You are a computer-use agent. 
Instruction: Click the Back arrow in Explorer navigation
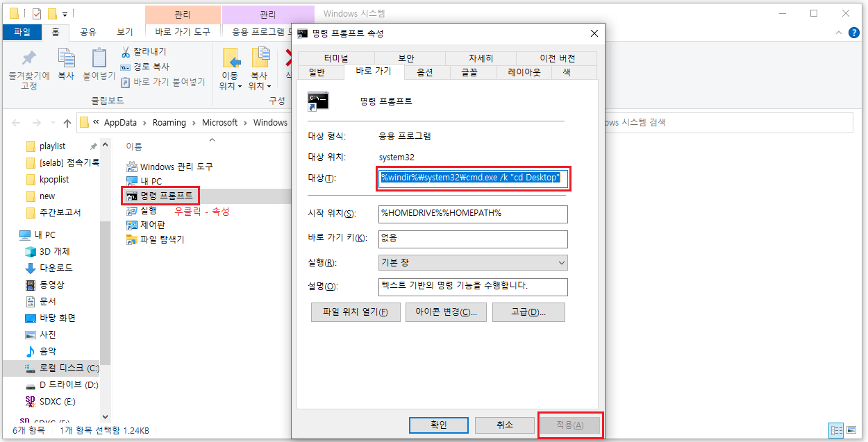pyautogui.click(x=17, y=123)
